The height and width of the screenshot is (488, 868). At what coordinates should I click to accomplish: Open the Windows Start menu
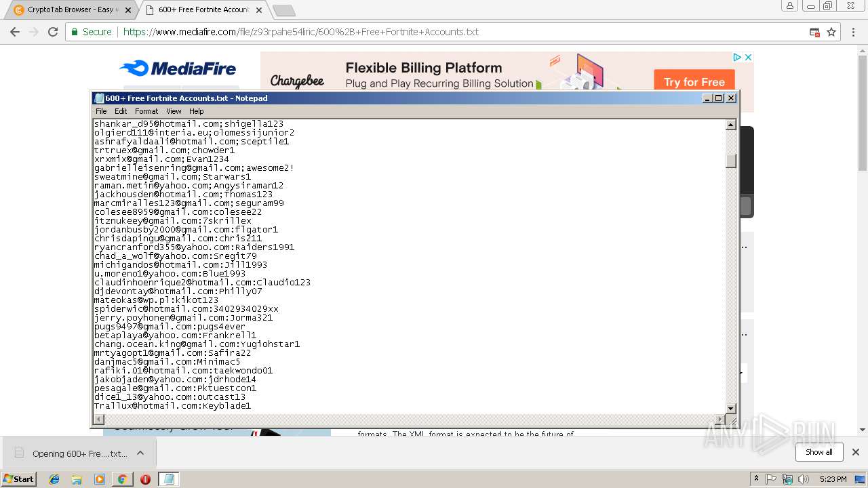[x=19, y=479]
